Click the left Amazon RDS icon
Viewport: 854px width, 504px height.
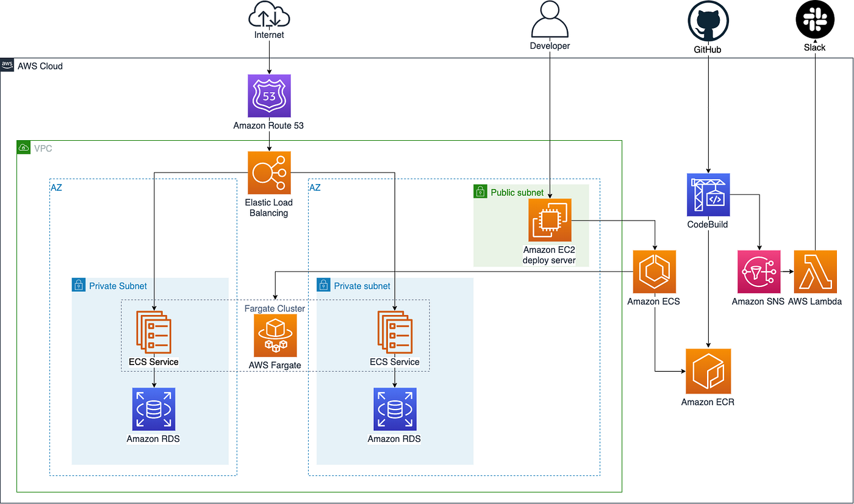coord(153,410)
